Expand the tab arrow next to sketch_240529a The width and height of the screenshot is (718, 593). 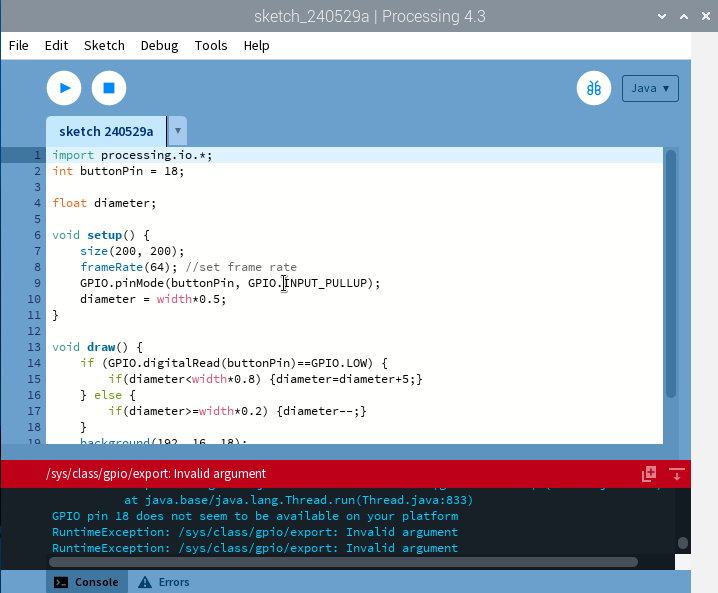pyautogui.click(x=178, y=131)
